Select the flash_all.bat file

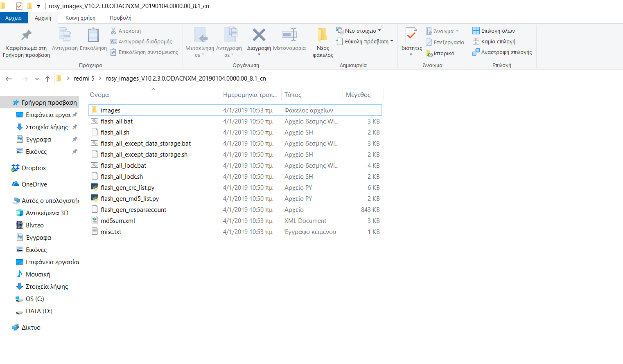(x=117, y=121)
